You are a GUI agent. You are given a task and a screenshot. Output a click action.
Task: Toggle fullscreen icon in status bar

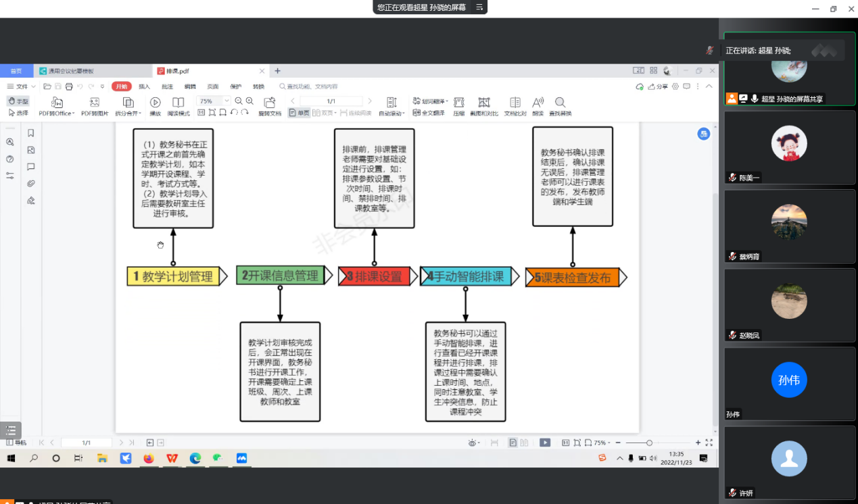709,443
